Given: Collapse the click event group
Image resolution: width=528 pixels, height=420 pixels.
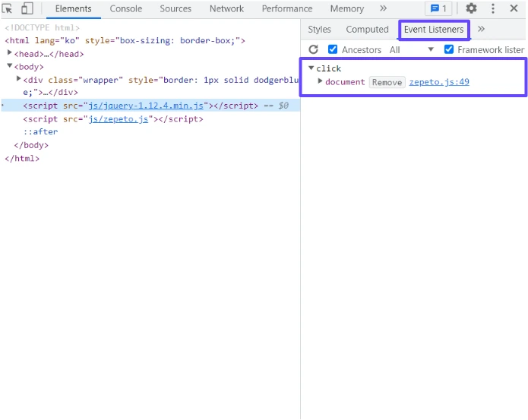Looking at the screenshot, I should click(311, 68).
